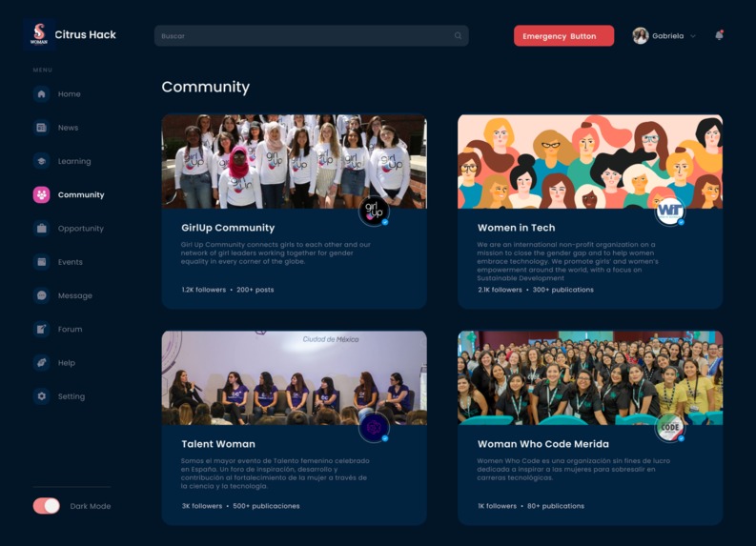Click the Setting gear icon
The height and width of the screenshot is (546, 756).
point(41,396)
